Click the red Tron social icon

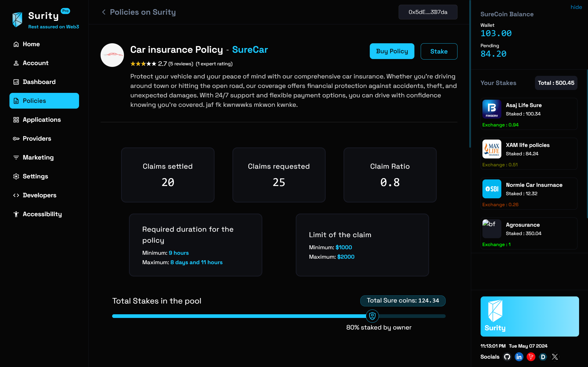531,357
